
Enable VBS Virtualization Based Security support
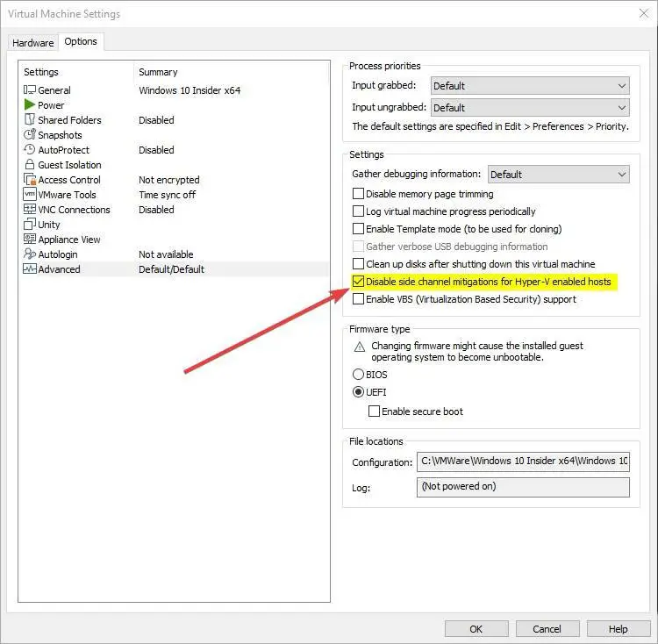click(x=358, y=298)
